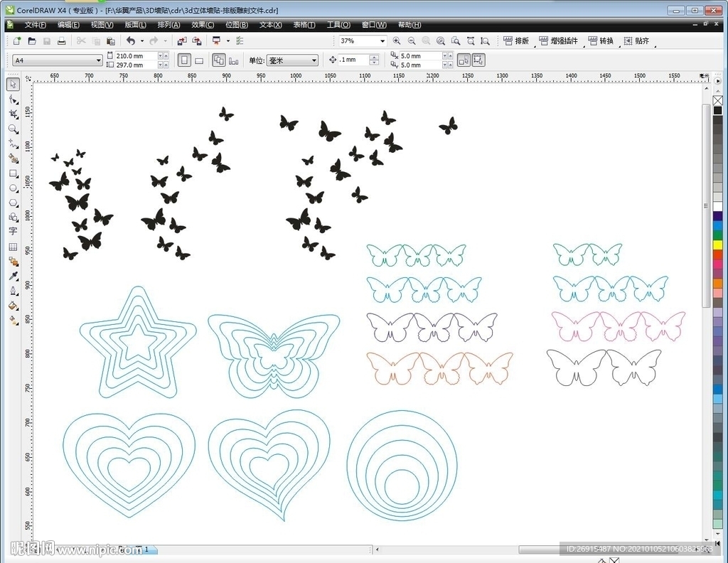Click the Undo arrow icon
The height and width of the screenshot is (563, 728).
point(131,41)
